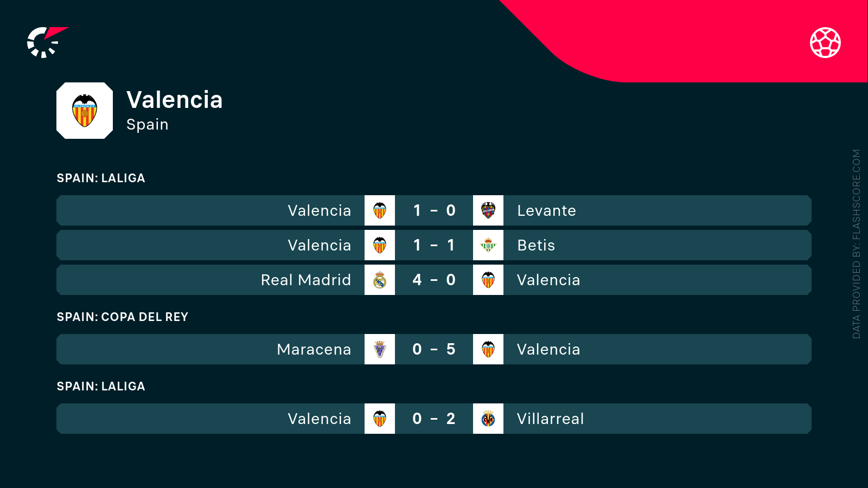Click the Maracena team crest

coord(380,349)
